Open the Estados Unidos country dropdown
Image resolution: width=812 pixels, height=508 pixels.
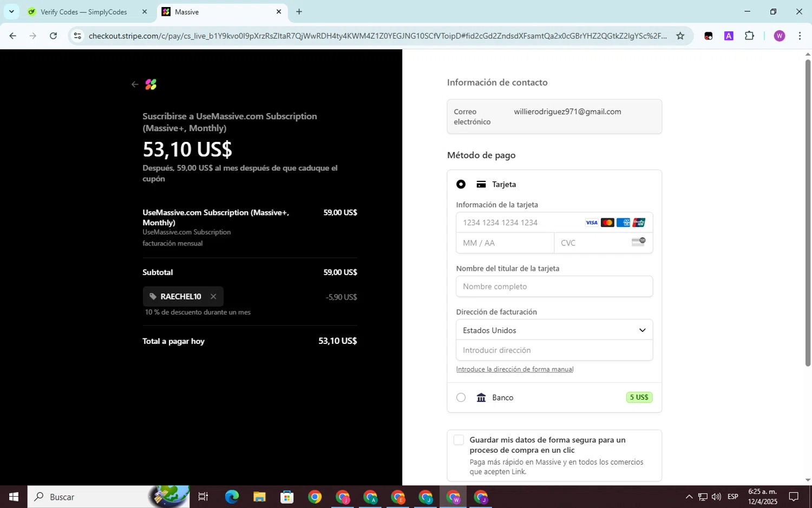[554, 330]
